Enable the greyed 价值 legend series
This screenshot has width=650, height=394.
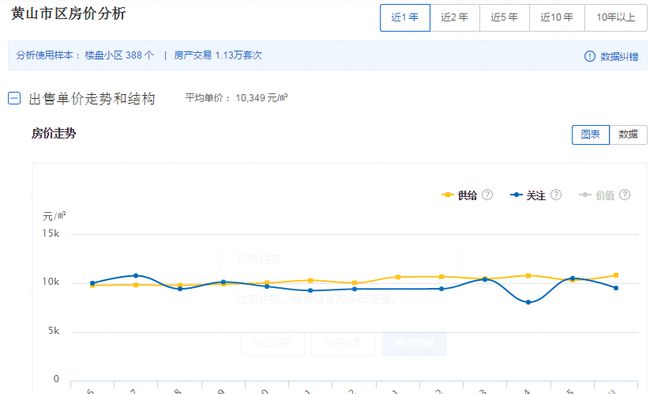(x=597, y=195)
